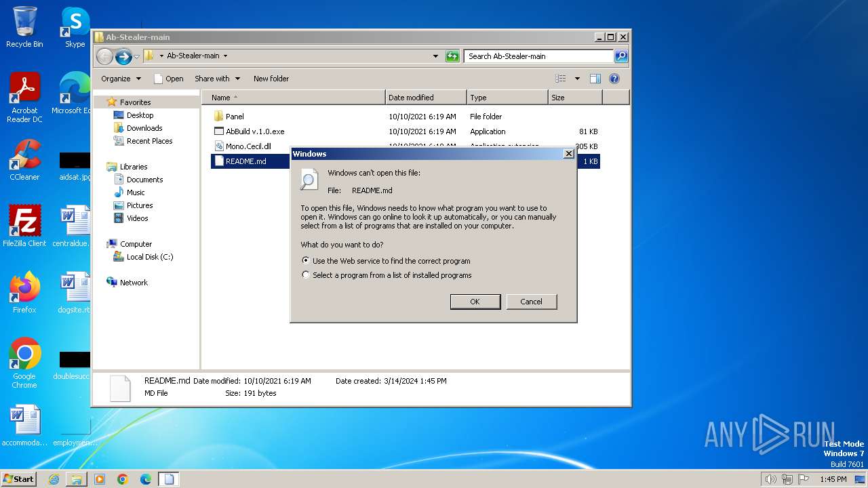The image size is (868, 488).
Task: Select 'Select a program from a list' option
Action: click(x=306, y=275)
